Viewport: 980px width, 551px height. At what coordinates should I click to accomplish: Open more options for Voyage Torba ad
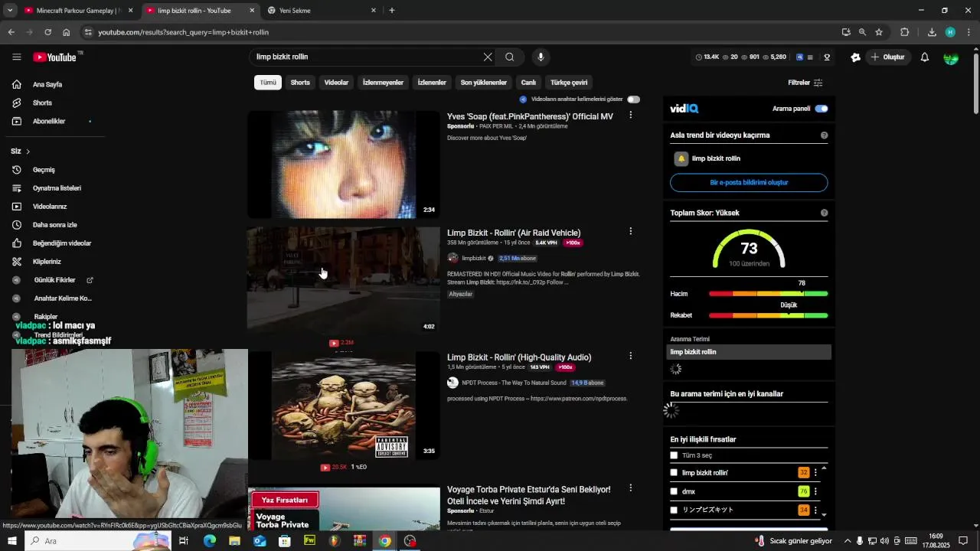click(x=631, y=487)
